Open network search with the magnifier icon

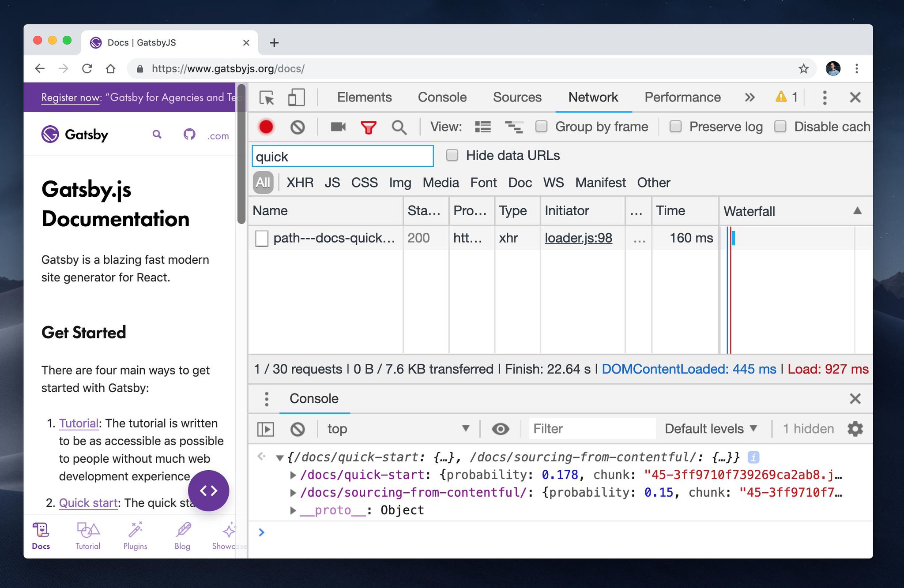click(x=399, y=127)
